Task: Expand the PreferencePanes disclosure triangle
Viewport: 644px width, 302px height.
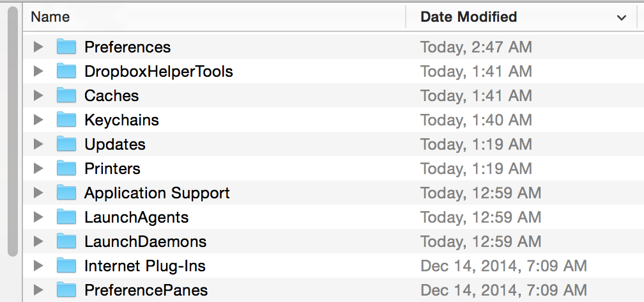Action: [x=38, y=290]
